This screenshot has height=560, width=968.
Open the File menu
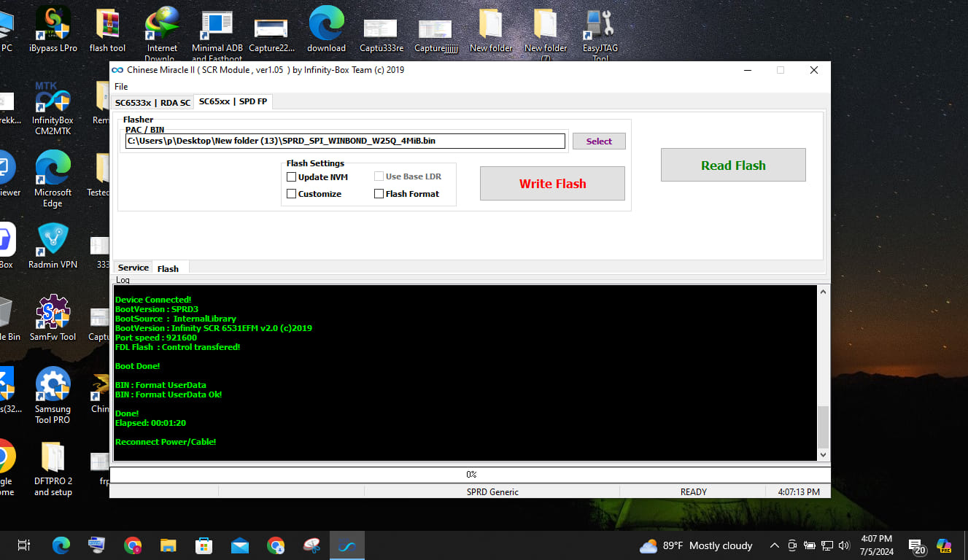pos(121,87)
